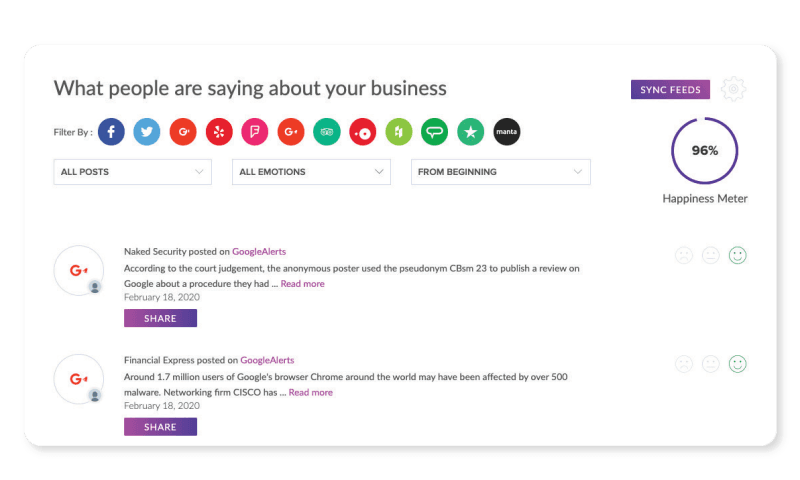
Task: Filter feeds by Houzz icon
Action: (x=399, y=132)
